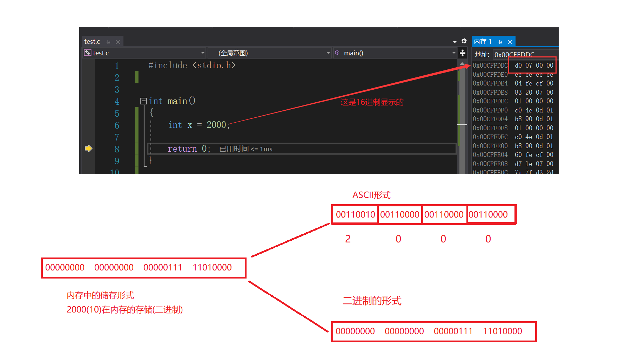This screenshot has width=626, height=364.
Task: Click memory row 0x00CFFDF0
Action: [513, 110]
